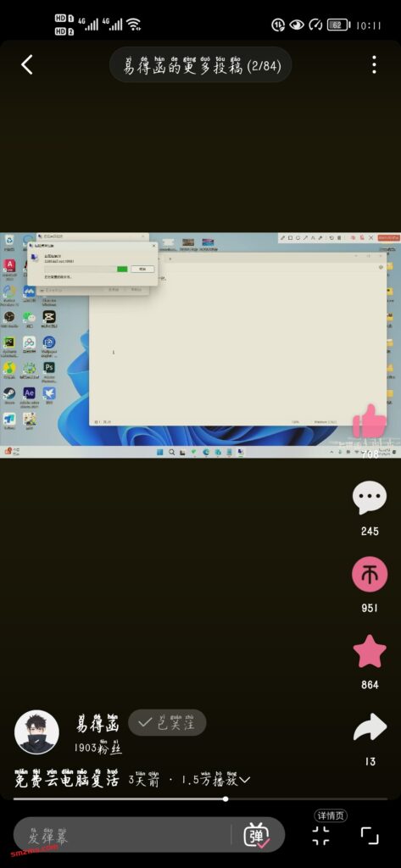The image size is (401, 868).
Task: Click the dialog button beside green progress bar
Action: pyautogui.click(x=142, y=269)
